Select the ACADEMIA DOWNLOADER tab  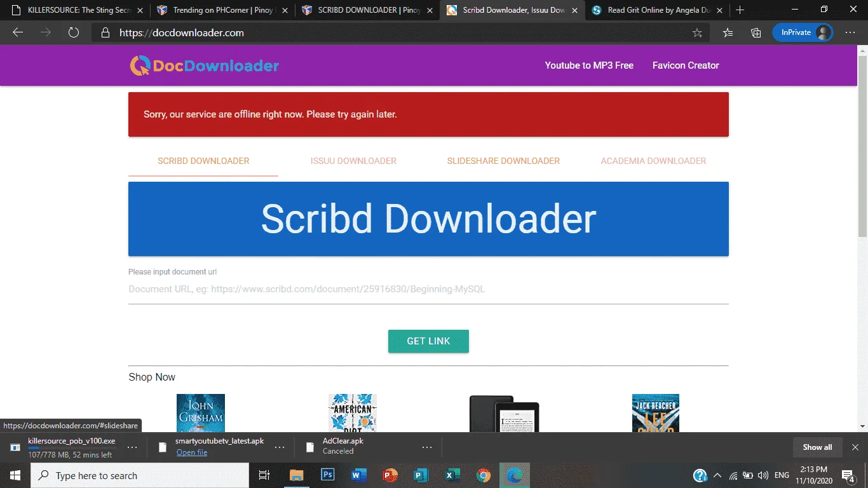[x=653, y=161]
